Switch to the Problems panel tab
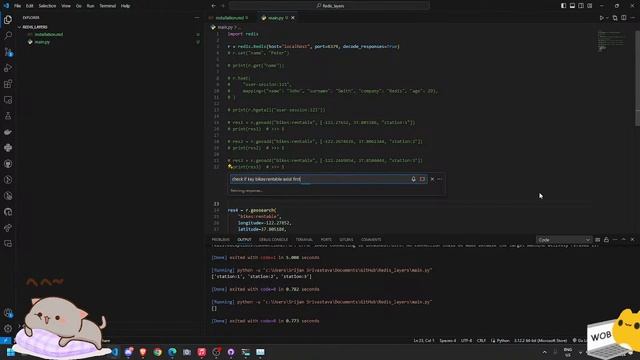The image size is (640, 360). 220,240
